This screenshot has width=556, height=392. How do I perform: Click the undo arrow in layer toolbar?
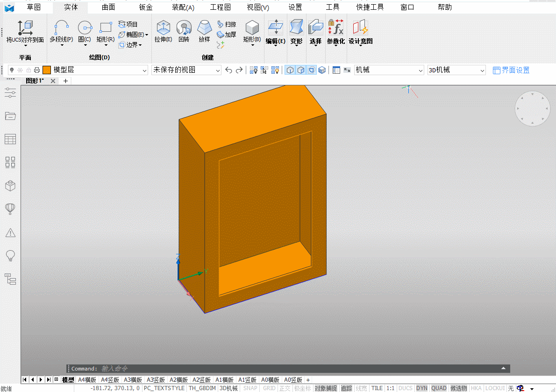[x=228, y=70]
